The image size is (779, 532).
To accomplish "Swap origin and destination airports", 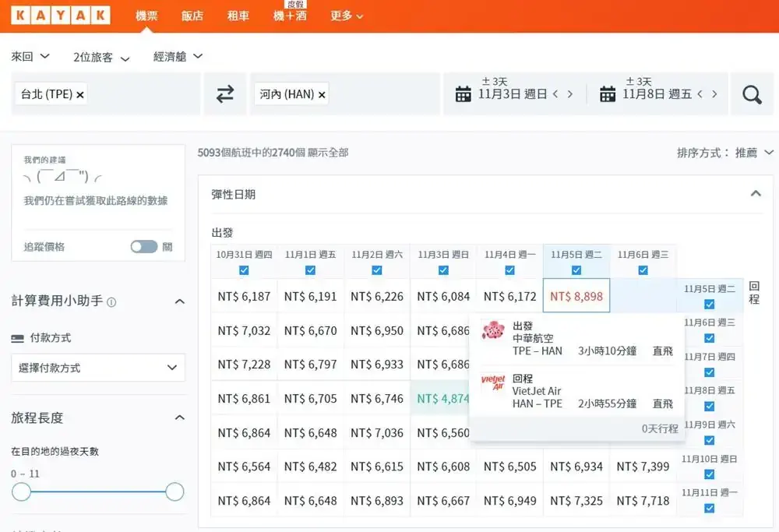I will (225, 94).
